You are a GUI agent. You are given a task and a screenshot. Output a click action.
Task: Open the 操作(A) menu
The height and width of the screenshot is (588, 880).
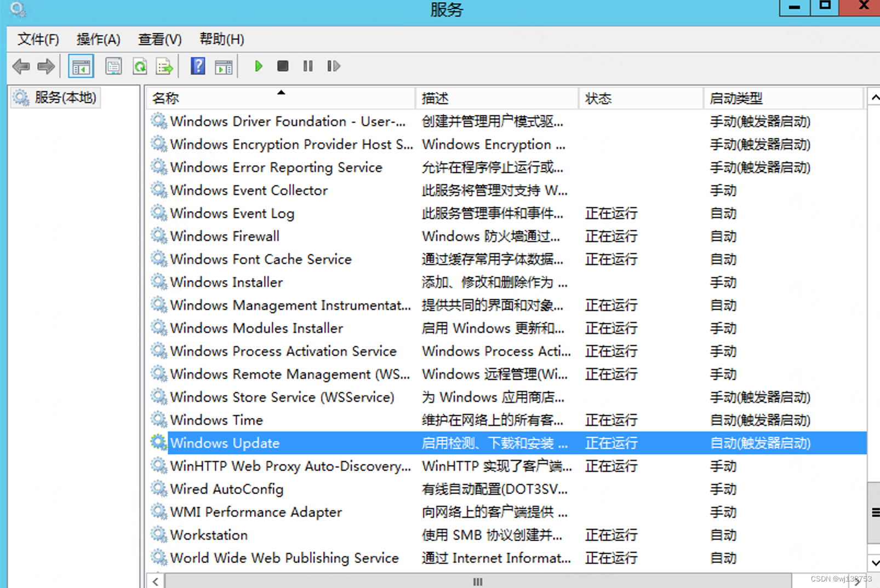click(98, 39)
